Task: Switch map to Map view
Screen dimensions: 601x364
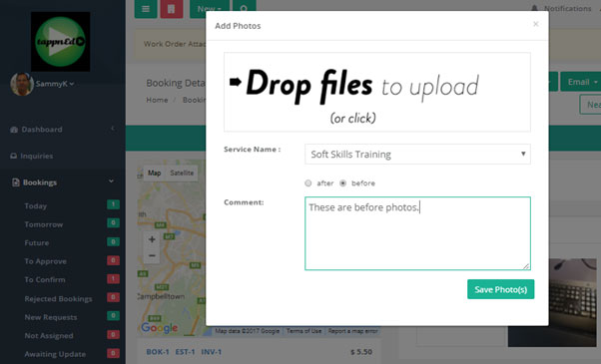Action: [154, 173]
